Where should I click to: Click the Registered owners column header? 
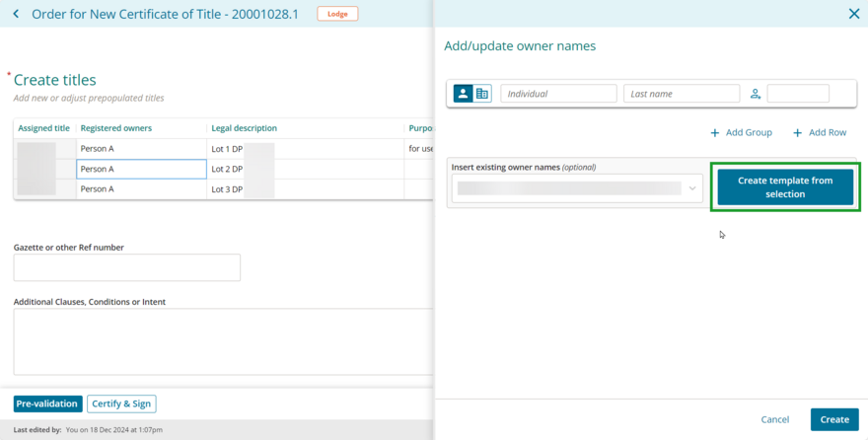[141, 128]
